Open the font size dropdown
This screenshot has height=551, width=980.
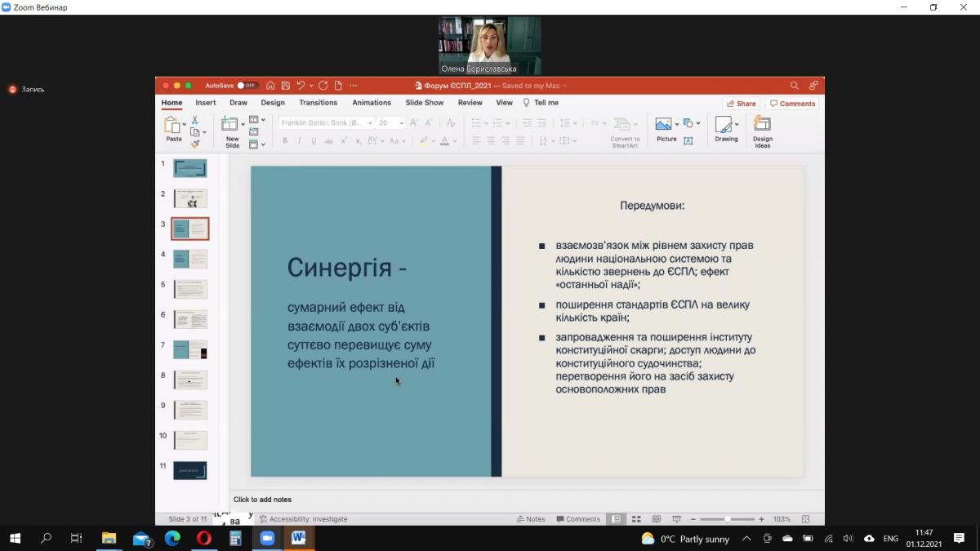coord(402,123)
